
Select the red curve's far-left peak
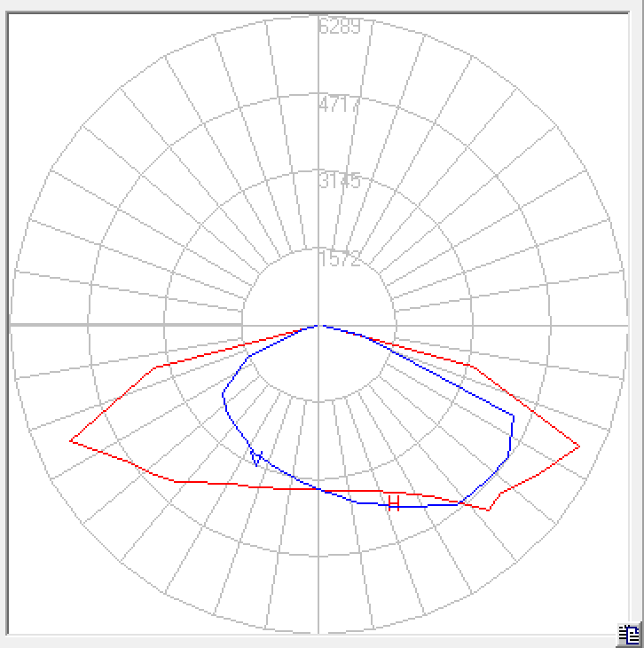(70, 440)
